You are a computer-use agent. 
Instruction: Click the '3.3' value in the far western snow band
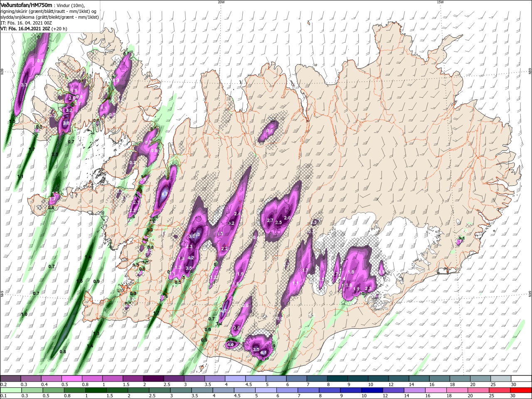24,85
